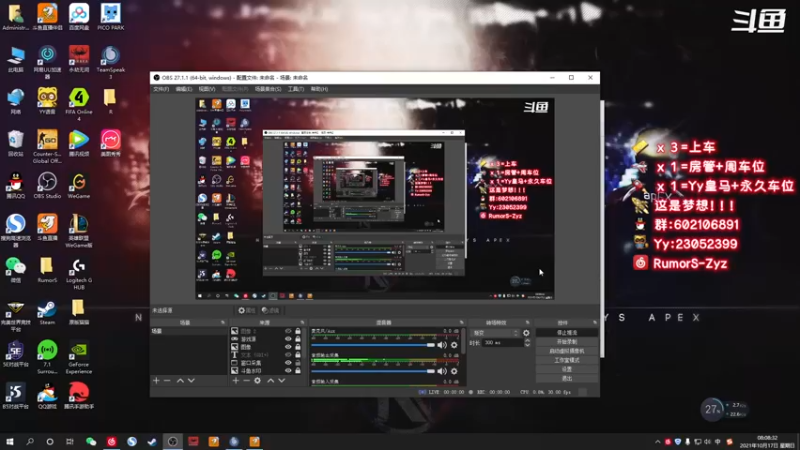Open transition properties gear in scene transitions
Image resolution: width=800 pixels, height=450 pixels.
click(526, 333)
